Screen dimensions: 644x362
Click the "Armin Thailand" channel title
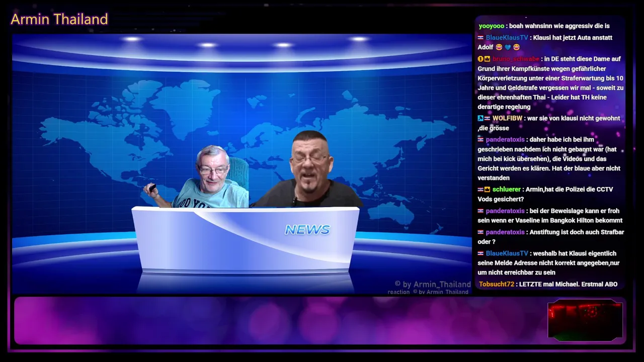[59, 19]
